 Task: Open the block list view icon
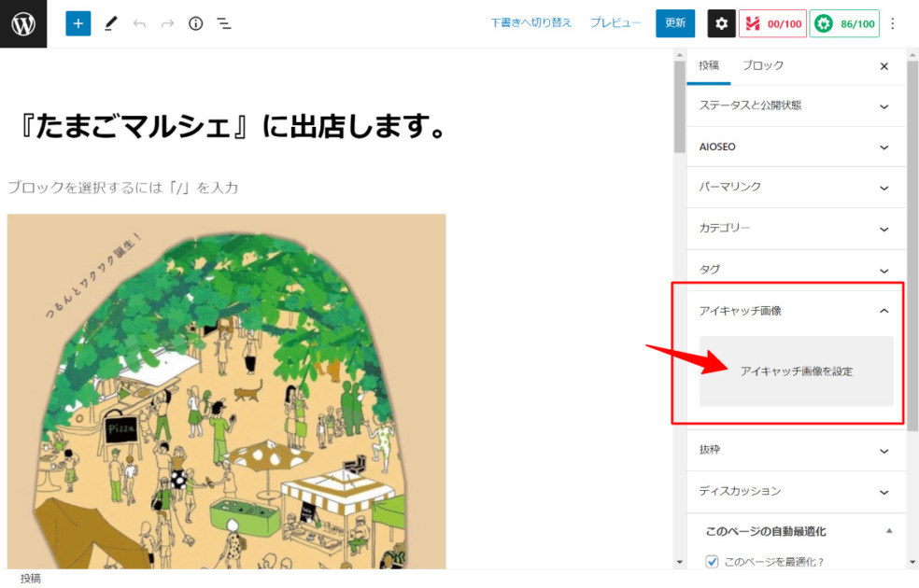pos(224,23)
